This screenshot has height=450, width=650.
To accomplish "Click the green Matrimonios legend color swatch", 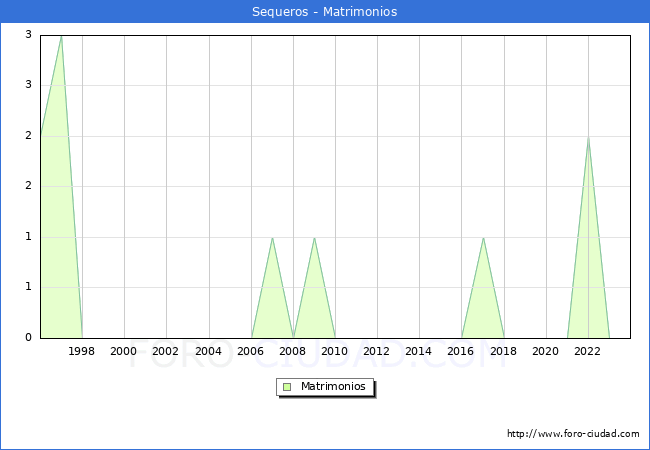I will pyautogui.click(x=287, y=386).
